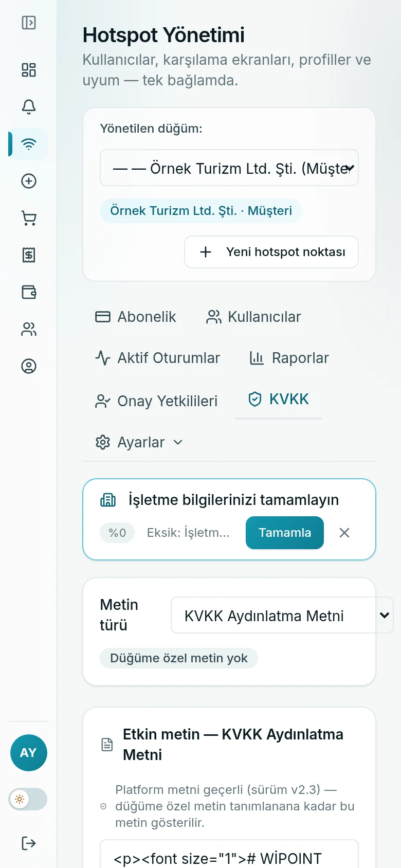The image size is (401, 868).
Task: Select the KVKK tab
Action: tap(278, 399)
